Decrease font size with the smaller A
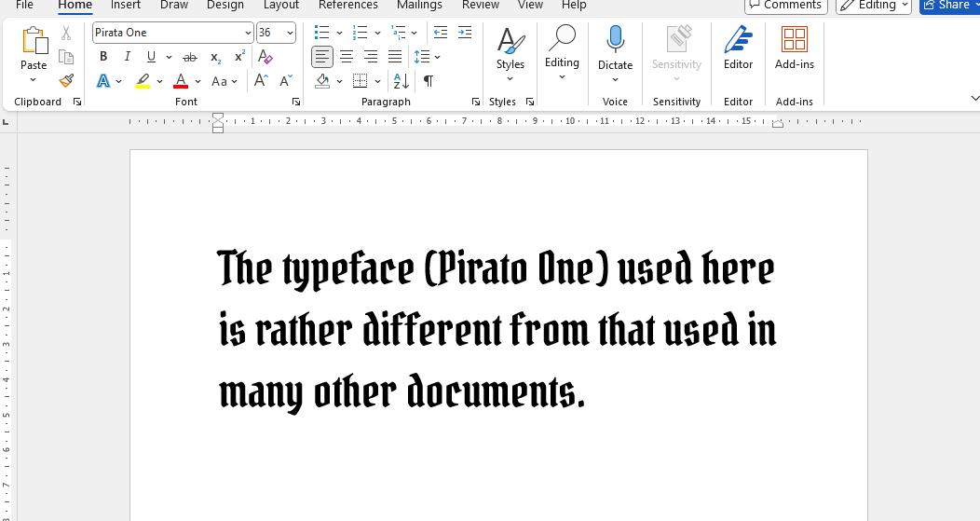980x521 pixels. point(286,81)
